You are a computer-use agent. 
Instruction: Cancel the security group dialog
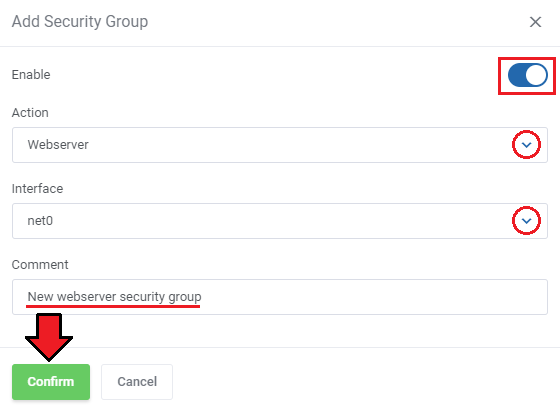pyautogui.click(x=137, y=382)
